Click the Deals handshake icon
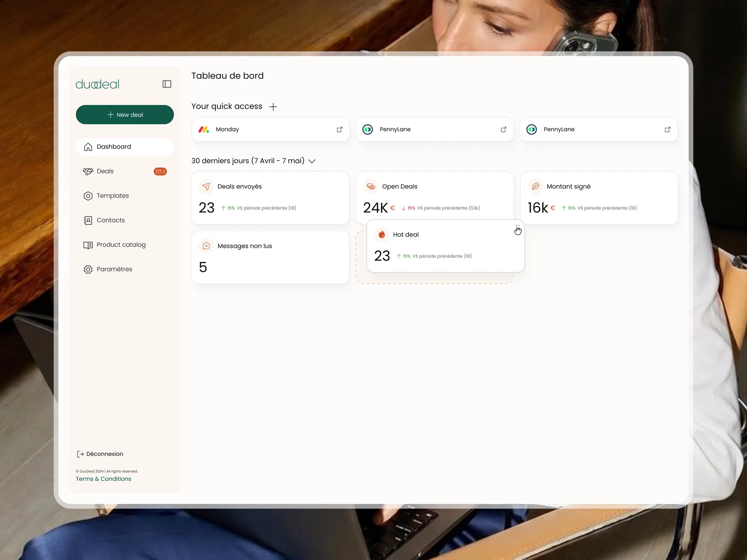This screenshot has width=747, height=560. [88, 171]
